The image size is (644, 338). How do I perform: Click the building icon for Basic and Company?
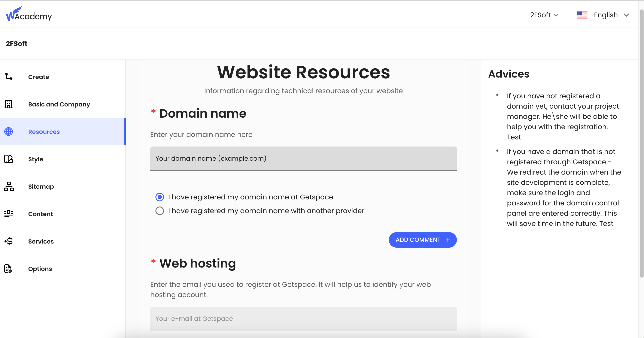[x=9, y=104]
